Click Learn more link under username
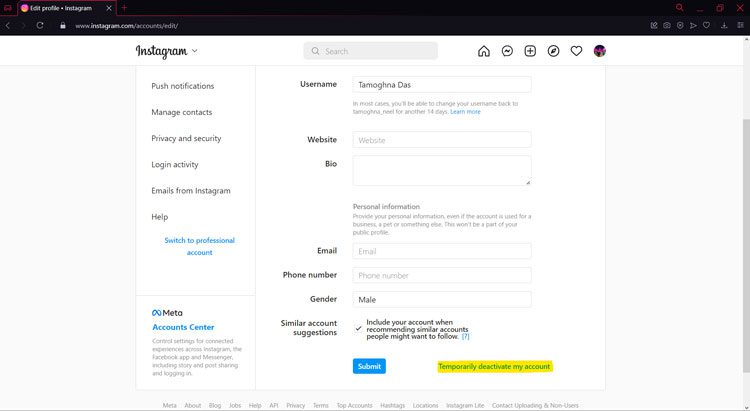The image size is (750, 411). point(465,111)
